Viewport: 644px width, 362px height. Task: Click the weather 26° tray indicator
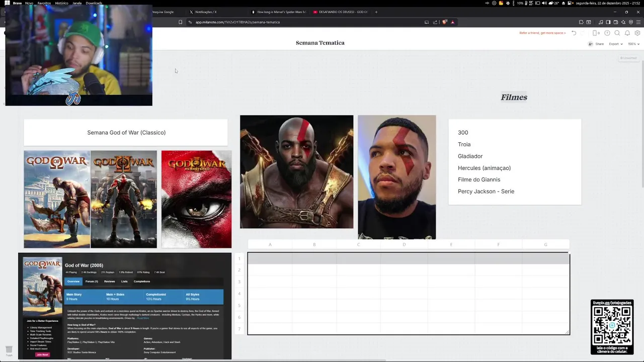point(553,3)
